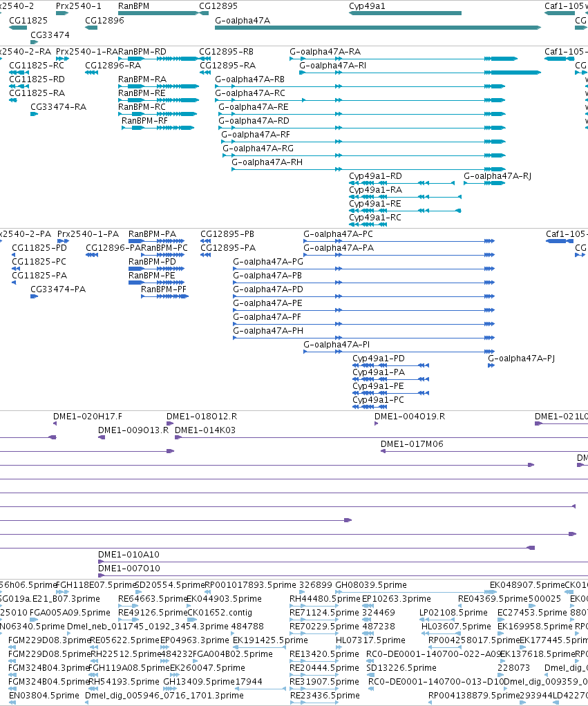
Task: Select protein RanBPM-PA
Action: point(152,234)
